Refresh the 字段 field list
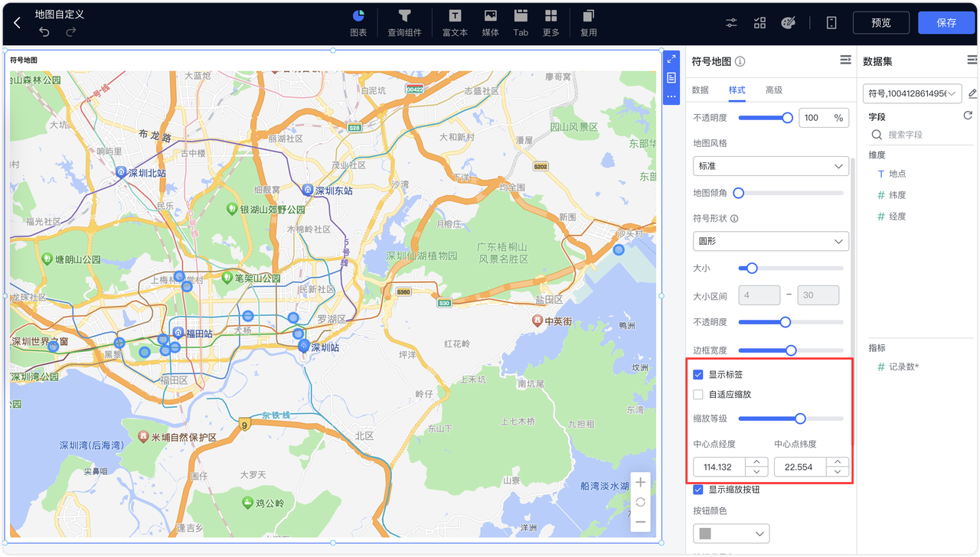980x557 pixels. point(968,116)
